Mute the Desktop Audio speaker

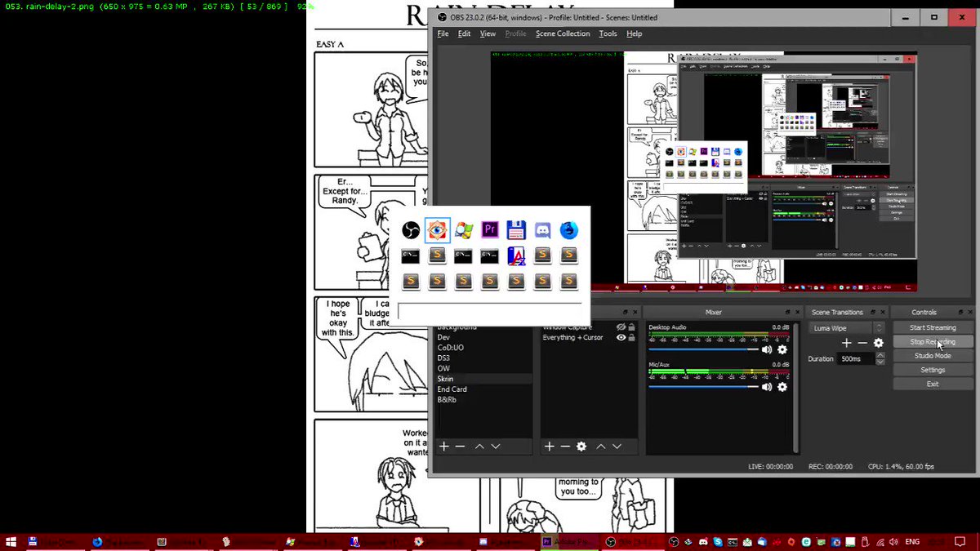766,349
